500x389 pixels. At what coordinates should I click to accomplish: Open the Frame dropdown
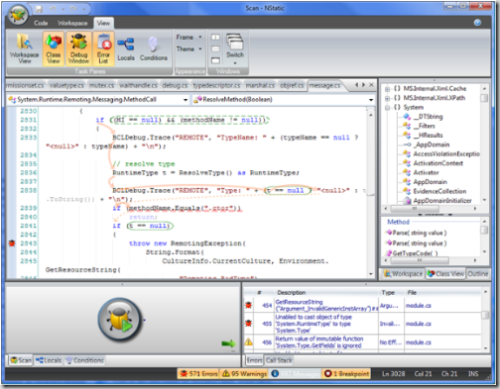pos(189,37)
